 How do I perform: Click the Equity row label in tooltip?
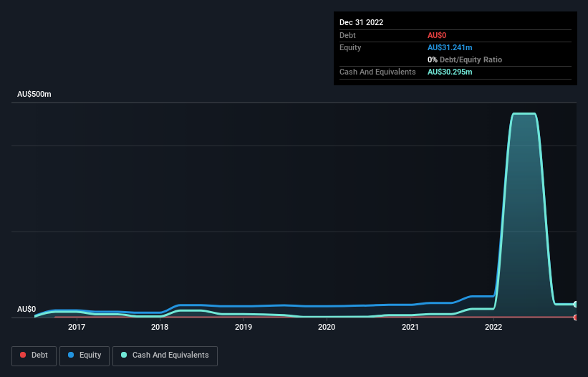point(350,47)
